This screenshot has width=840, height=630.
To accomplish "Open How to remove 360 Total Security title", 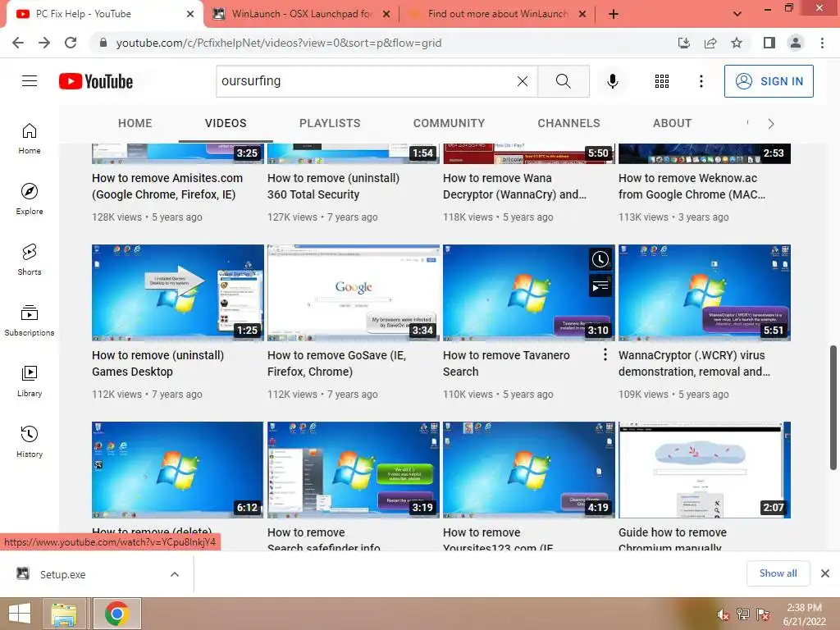I will tap(333, 186).
